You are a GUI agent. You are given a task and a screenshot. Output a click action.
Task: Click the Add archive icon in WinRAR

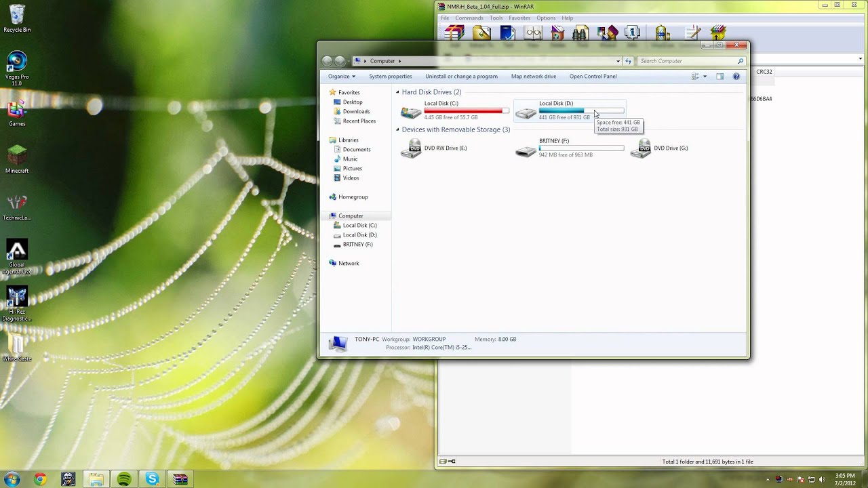(454, 33)
